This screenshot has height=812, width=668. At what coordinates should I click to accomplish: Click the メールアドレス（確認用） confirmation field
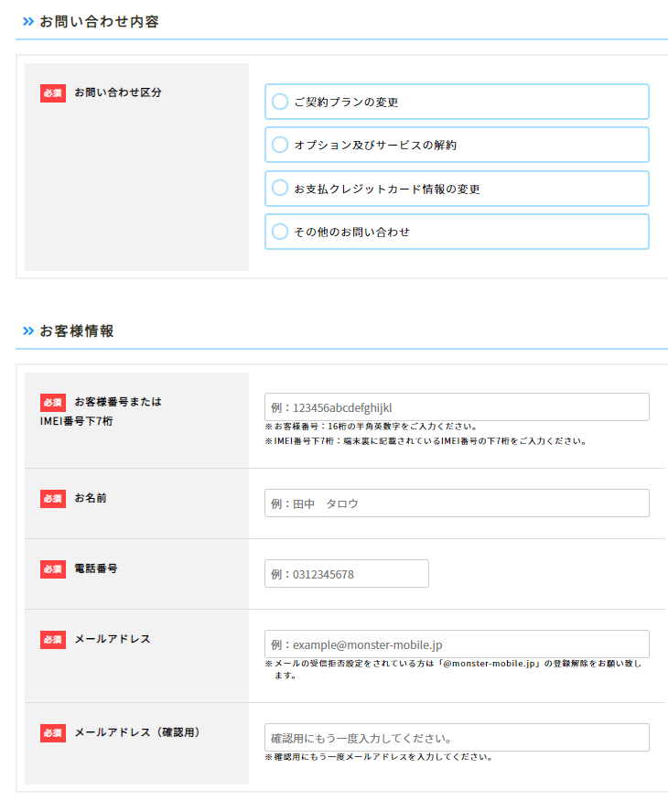(x=457, y=738)
